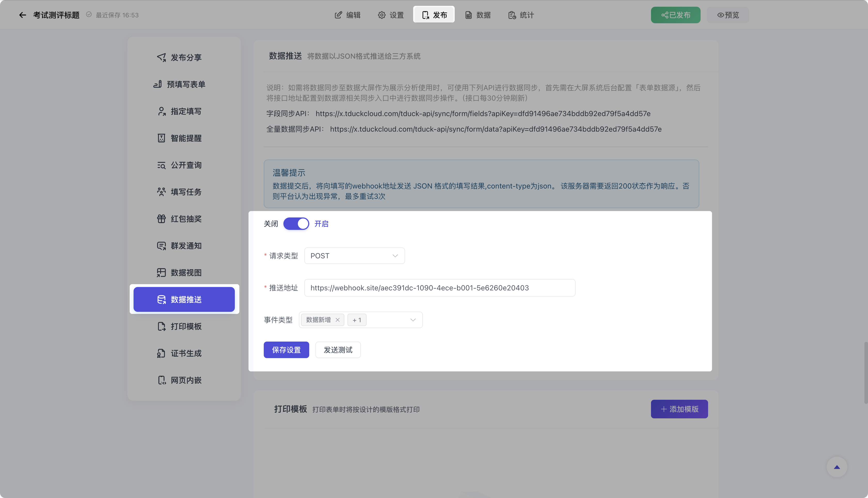Click the 全量数据同步API URL
The width and height of the screenshot is (868, 498).
(496, 129)
